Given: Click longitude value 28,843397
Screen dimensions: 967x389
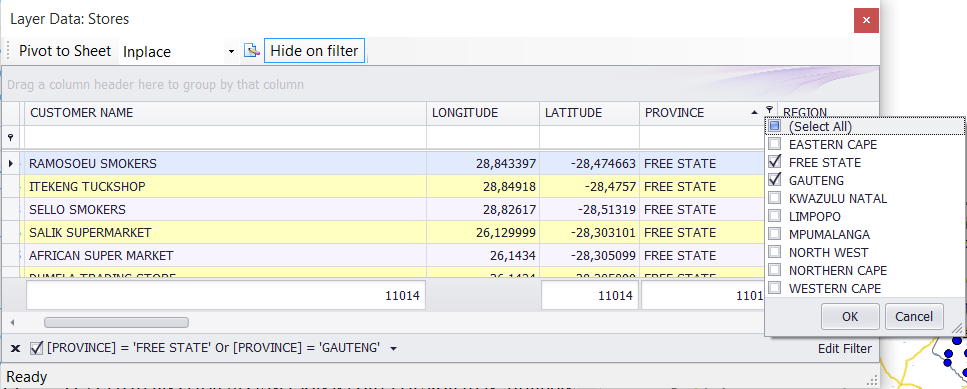Looking at the screenshot, I should point(506,164).
